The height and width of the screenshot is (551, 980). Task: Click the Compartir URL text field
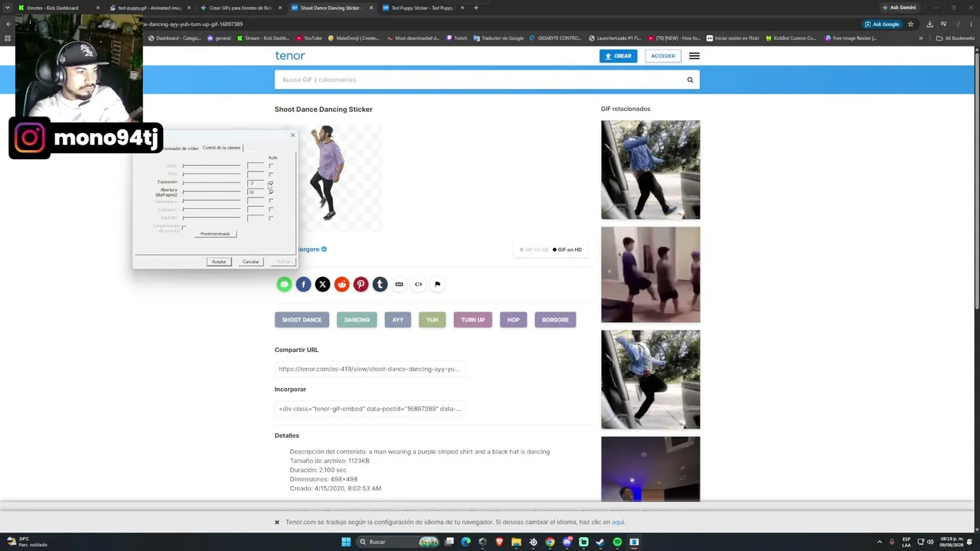[x=370, y=369]
